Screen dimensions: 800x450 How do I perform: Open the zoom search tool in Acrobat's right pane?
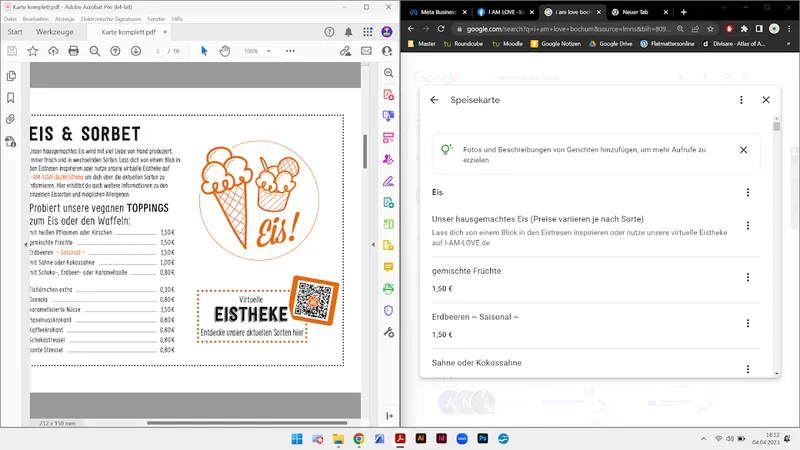pyautogui.click(x=388, y=73)
